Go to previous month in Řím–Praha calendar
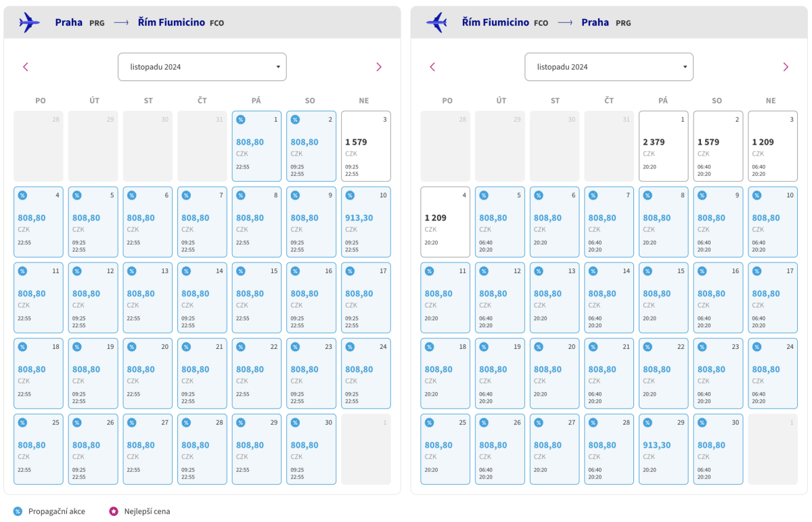This screenshot has width=812, height=522. [x=432, y=67]
